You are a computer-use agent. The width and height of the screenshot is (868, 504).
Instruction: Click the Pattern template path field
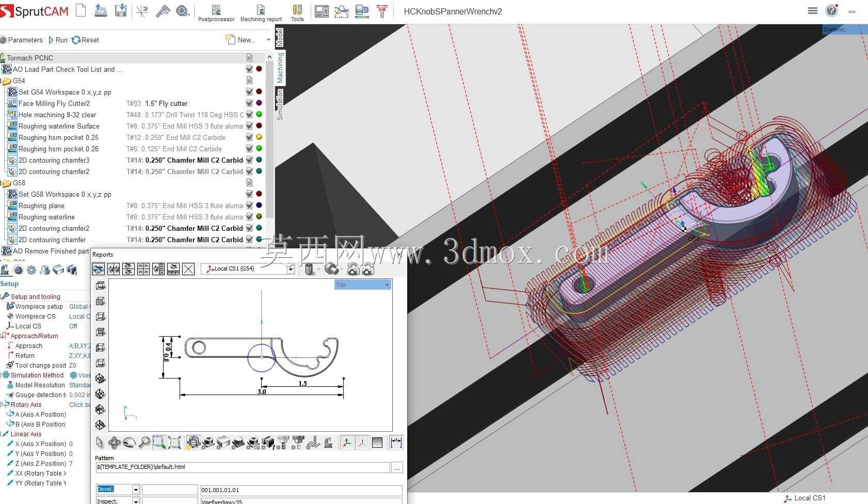243,467
